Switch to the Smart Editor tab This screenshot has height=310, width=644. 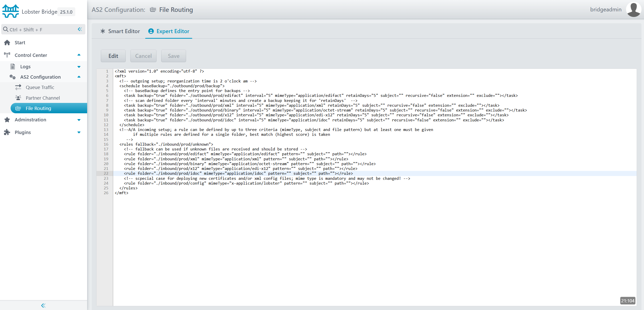120,31
